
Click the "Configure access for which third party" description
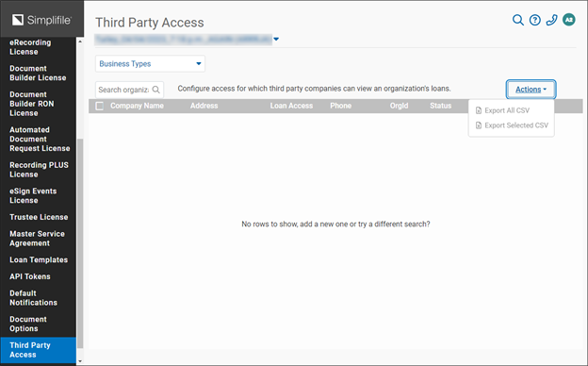pos(314,89)
